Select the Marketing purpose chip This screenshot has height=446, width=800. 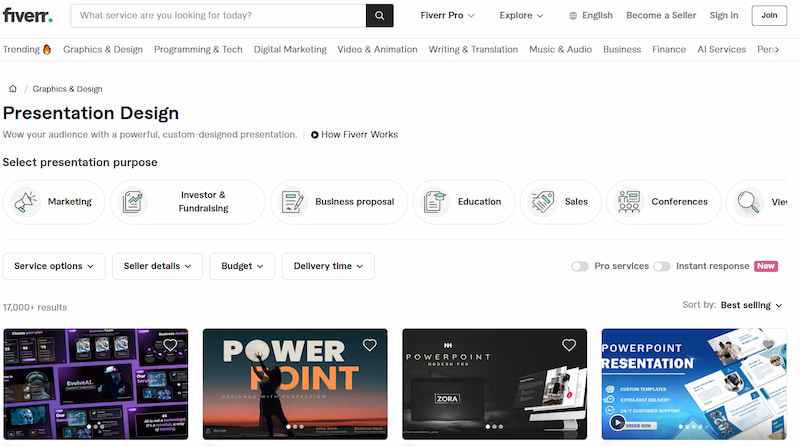coord(54,202)
